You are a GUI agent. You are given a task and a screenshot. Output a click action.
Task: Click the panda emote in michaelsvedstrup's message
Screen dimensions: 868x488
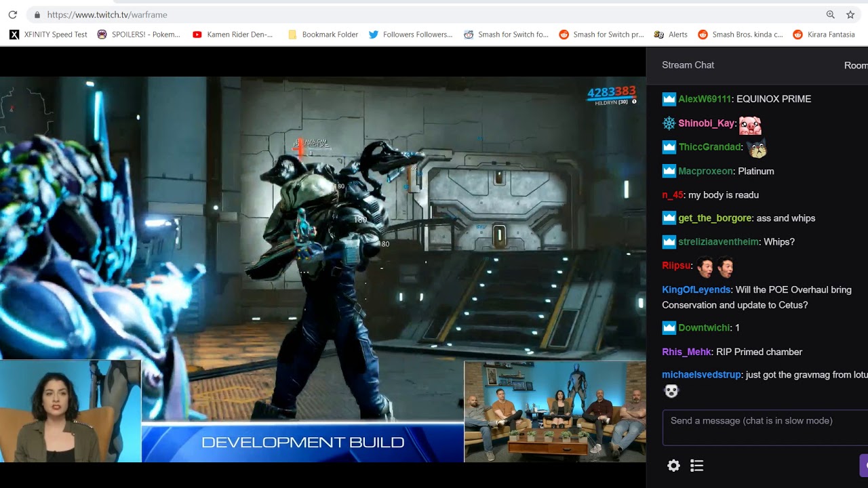tap(671, 391)
